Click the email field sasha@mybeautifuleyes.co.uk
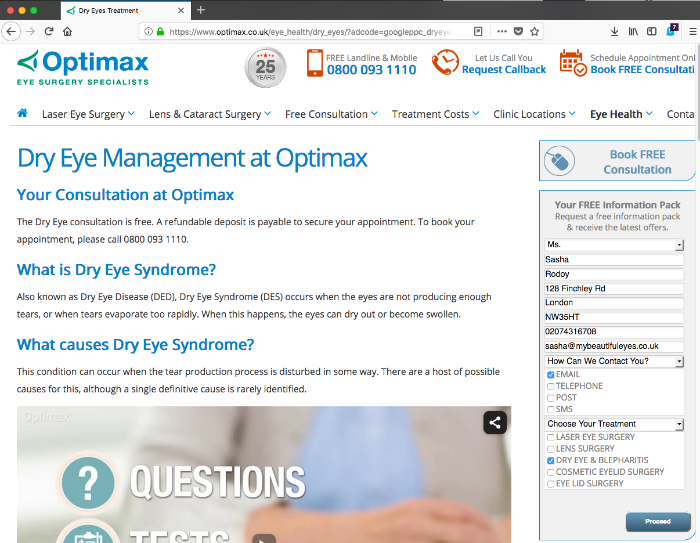 click(x=614, y=346)
